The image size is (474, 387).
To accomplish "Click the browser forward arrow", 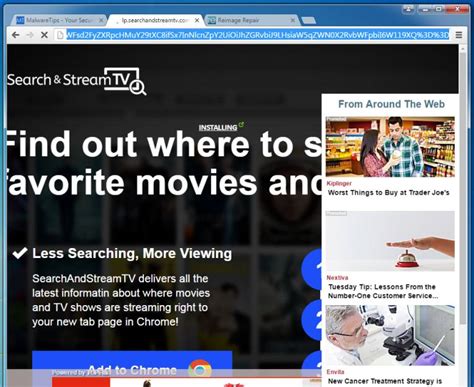I will tap(30, 35).
